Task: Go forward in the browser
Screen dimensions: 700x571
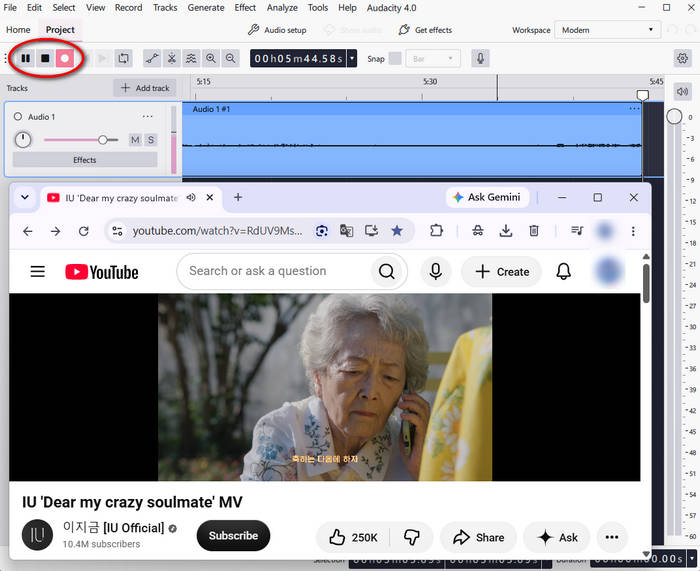Action: (x=55, y=231)
